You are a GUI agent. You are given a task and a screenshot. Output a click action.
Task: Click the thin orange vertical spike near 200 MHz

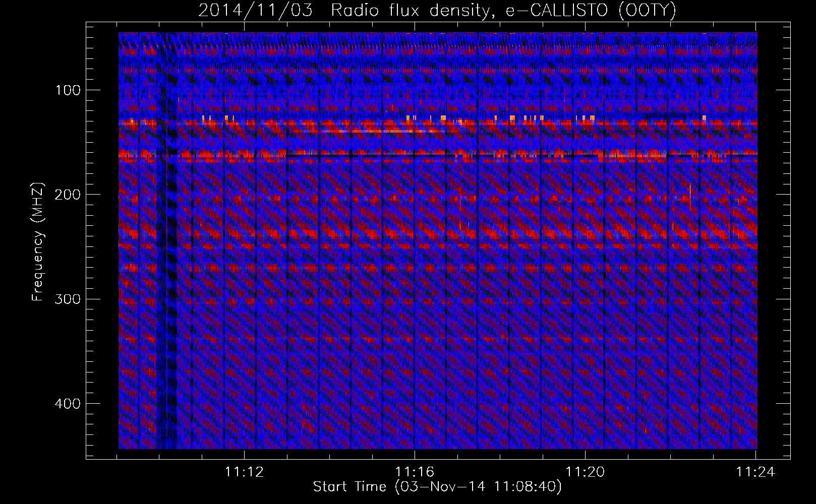click(x=690, y=197)
